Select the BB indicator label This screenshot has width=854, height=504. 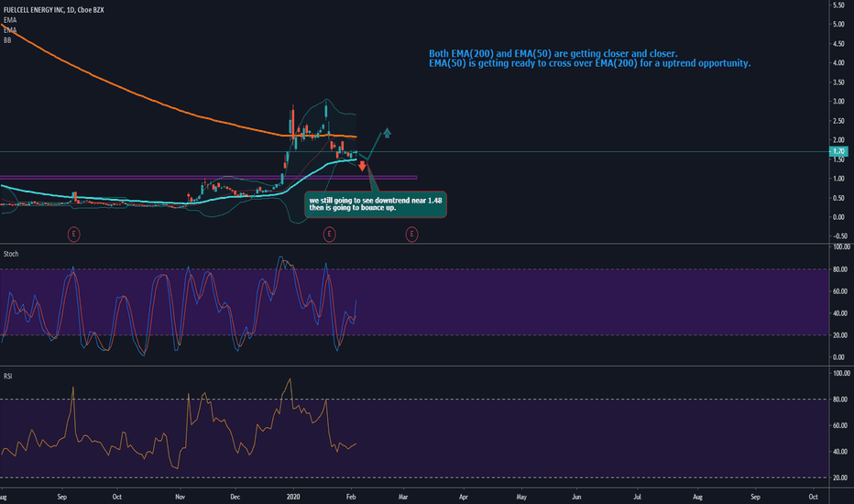click(x=7, y=40)
